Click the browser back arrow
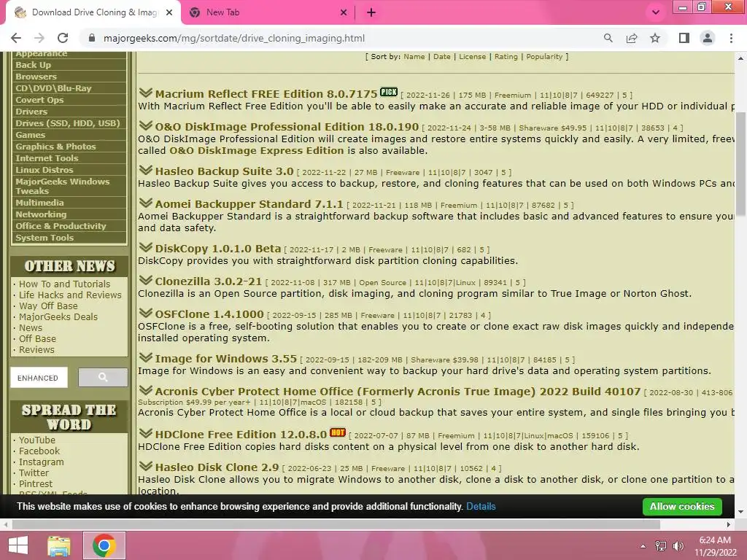This screenshot has width=747, height=560. (x=16, y=38)
